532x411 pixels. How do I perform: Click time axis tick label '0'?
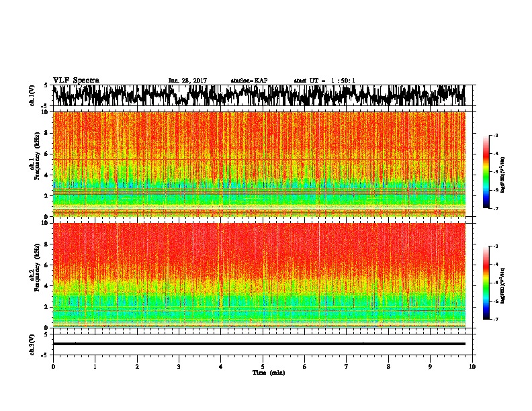point(53,367)
